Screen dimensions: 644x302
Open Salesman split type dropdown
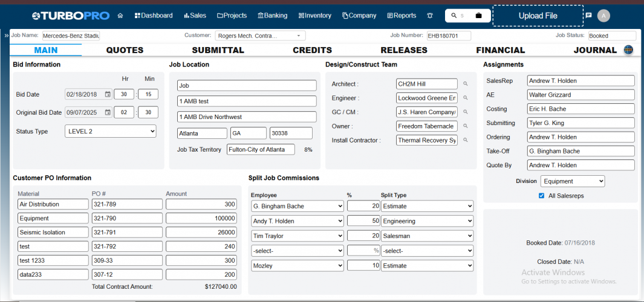pyautogui.click(x=427, y=236)
